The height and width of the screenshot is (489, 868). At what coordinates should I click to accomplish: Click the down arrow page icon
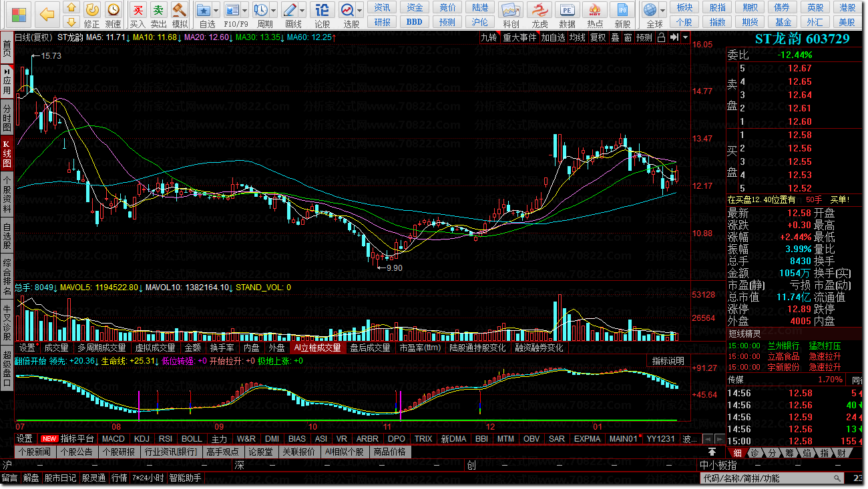point(72,23)
